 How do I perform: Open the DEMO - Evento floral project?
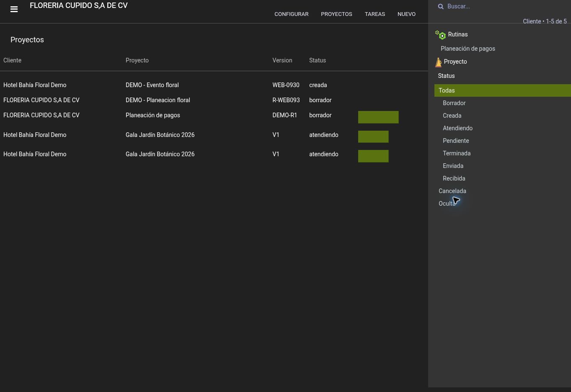[152, 85]
